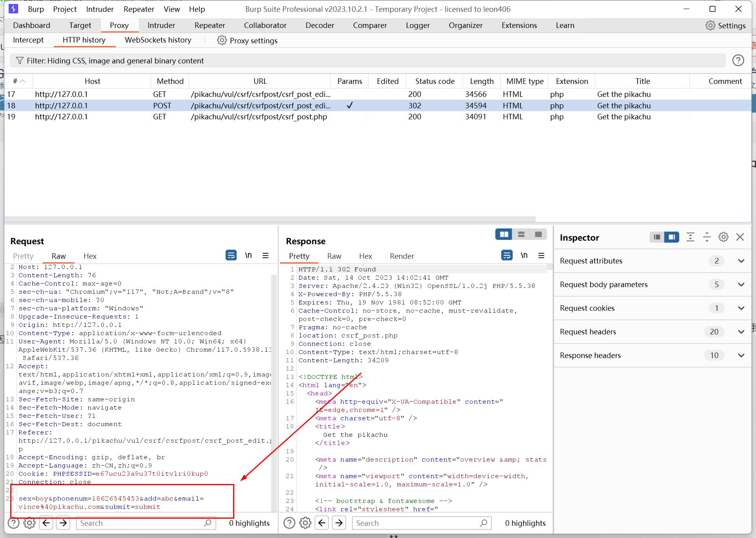Open WebSockets history sub-tab
The image size is (756, 538).
pos(158,40)
